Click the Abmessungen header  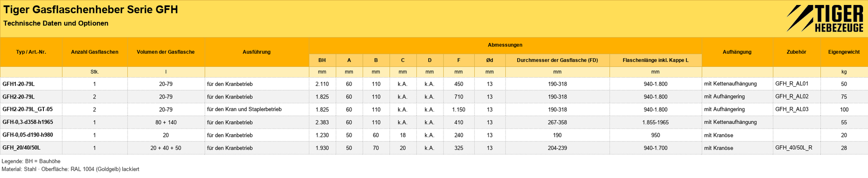click(x=505, y=45)
